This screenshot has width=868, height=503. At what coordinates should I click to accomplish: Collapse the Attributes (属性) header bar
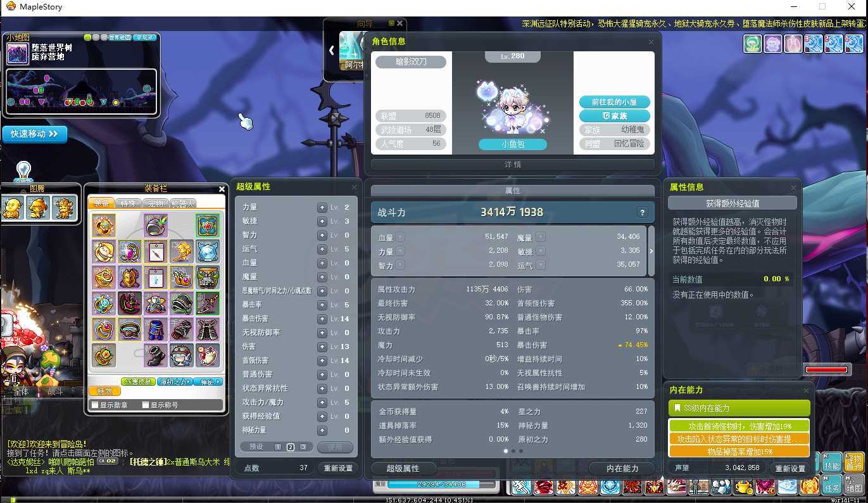pyautogui.click(x=513, y=191)
